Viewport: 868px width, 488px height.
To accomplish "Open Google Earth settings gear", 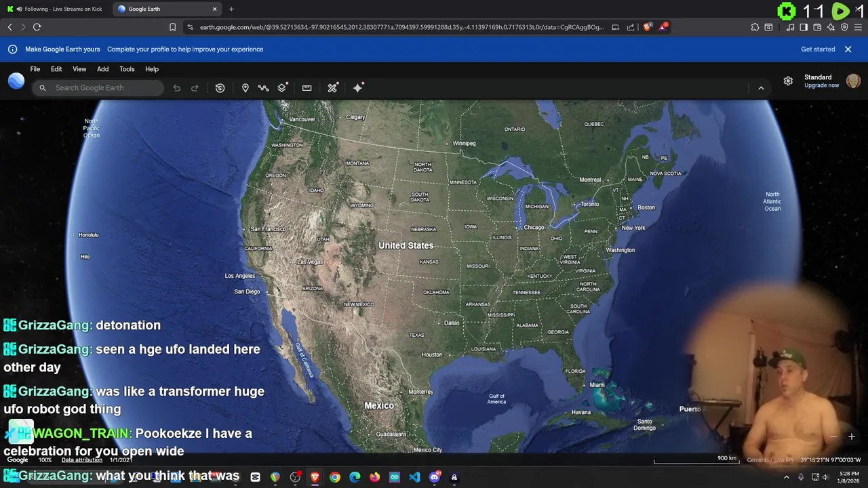I will click(x=788, y=81).
